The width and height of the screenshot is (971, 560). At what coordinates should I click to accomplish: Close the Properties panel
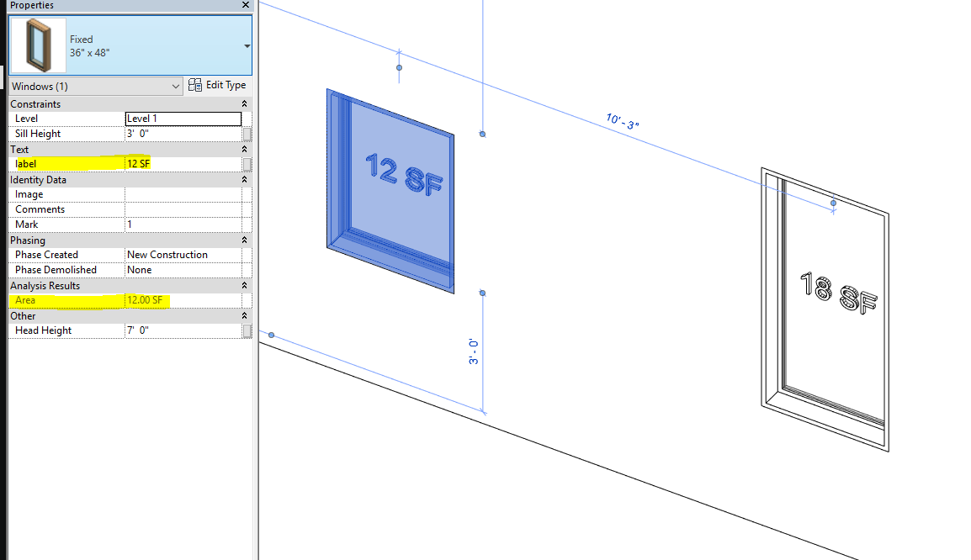coord(245,5)
